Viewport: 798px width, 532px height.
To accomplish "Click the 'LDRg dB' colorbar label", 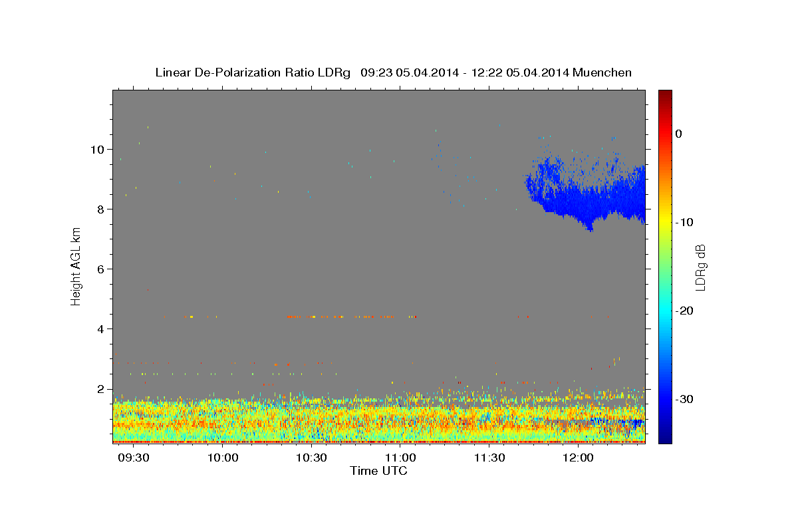I will (x=700, y=267).
